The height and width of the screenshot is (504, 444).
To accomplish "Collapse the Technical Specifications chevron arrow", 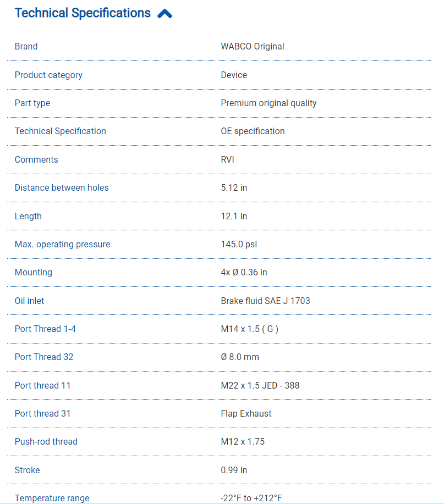I will click(x=165, y=14).
